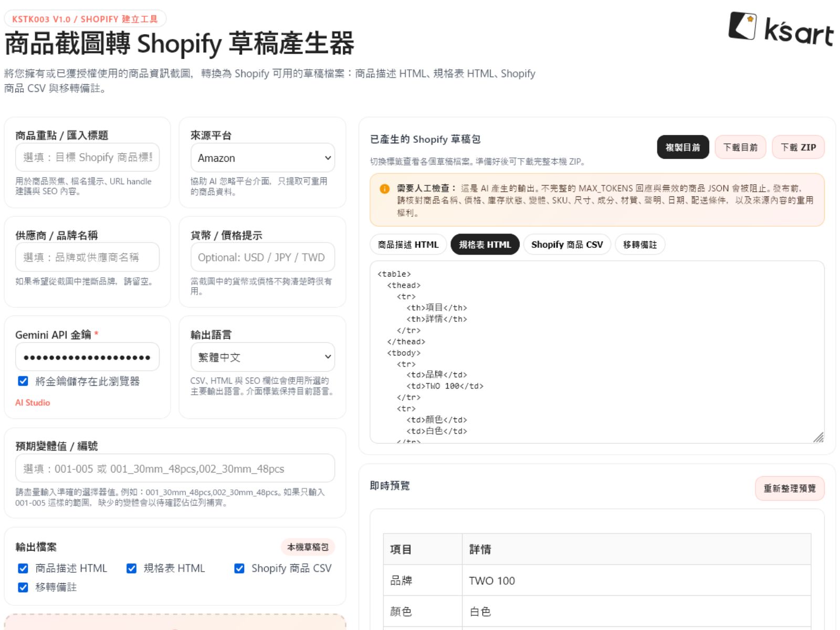Click the 下載 ZIP button
Image resolution: width=840 pixels, height=630 pixels.
pyautogui.click(x=798, y=147)
